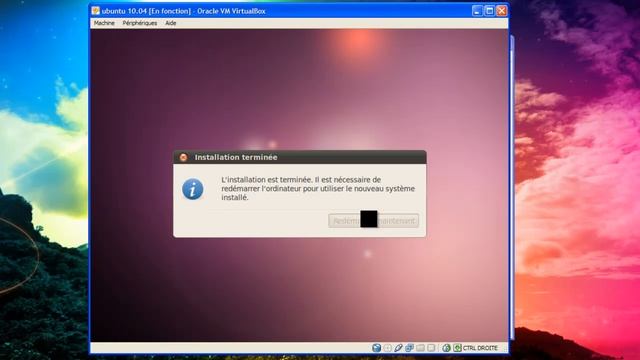Click the Installation terminée dialog title
The height and width of the screenshot is (360, 640).
pyautogui.click(x=236, y=157)
